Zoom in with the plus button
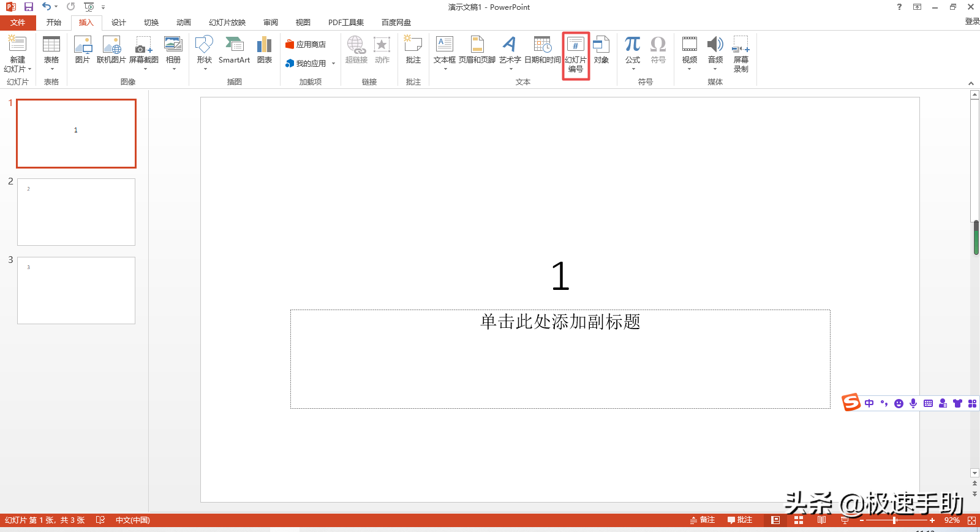 pos(932,520)
